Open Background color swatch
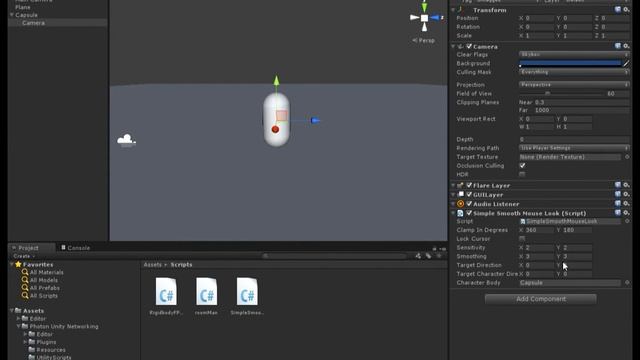The image size is (640, 360). (x=570, y=63)
